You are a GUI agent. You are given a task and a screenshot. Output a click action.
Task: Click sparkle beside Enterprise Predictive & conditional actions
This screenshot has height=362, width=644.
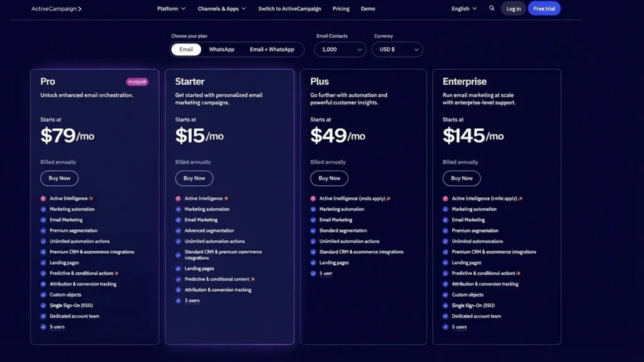[518, 273]
